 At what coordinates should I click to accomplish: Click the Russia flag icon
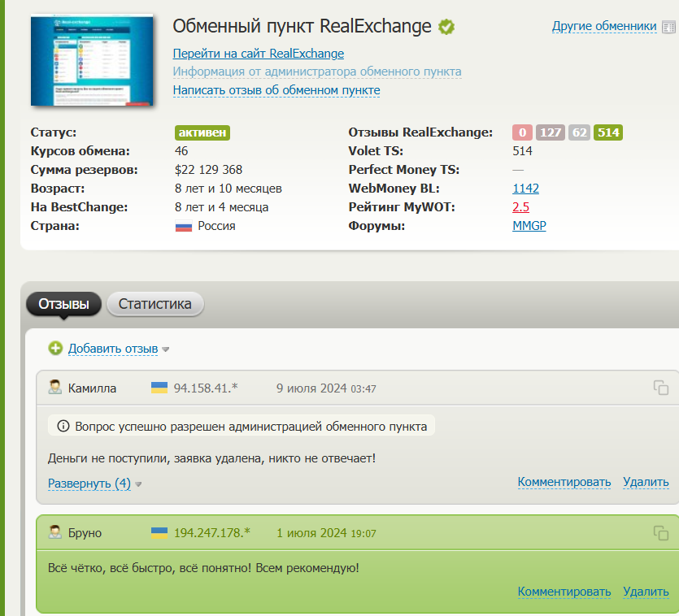(x=184, y=226)
